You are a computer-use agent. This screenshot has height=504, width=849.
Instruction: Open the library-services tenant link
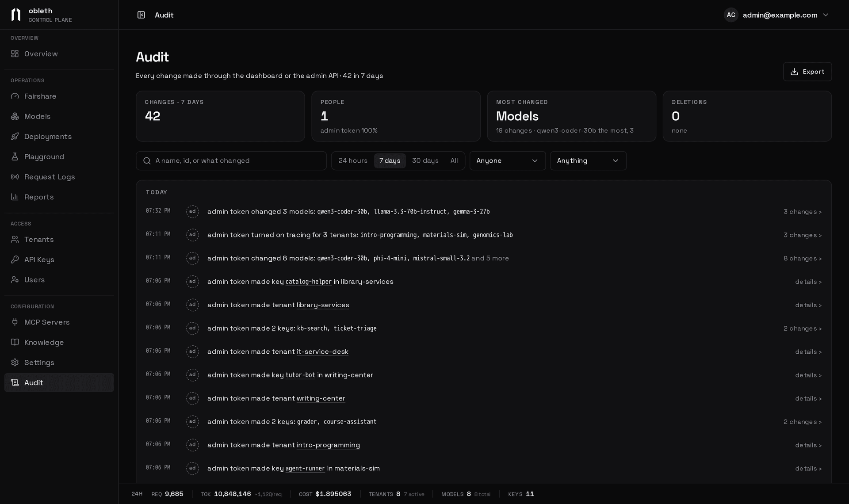323,305
